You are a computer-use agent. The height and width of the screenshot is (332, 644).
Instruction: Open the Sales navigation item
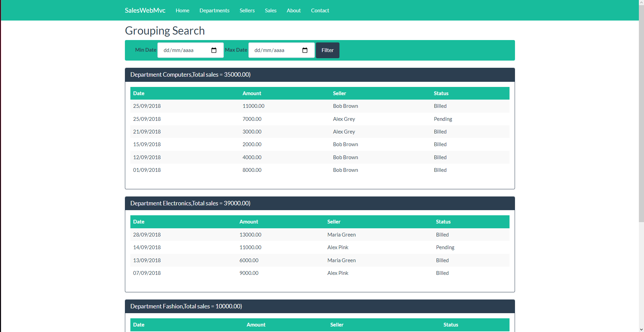pyautogui.click(x=271, y=10)
